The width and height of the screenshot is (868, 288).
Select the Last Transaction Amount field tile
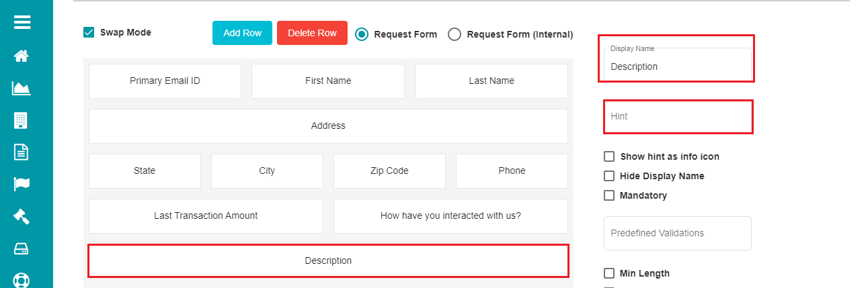[206, 215]
